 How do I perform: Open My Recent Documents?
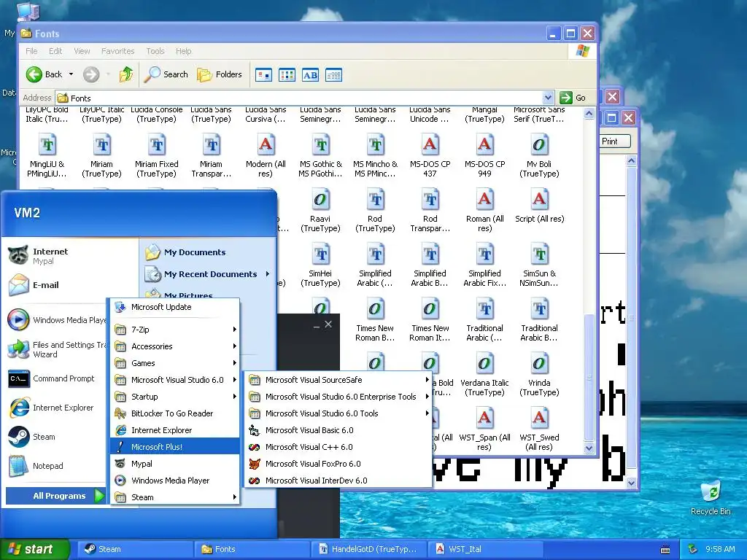pos(208,274)
